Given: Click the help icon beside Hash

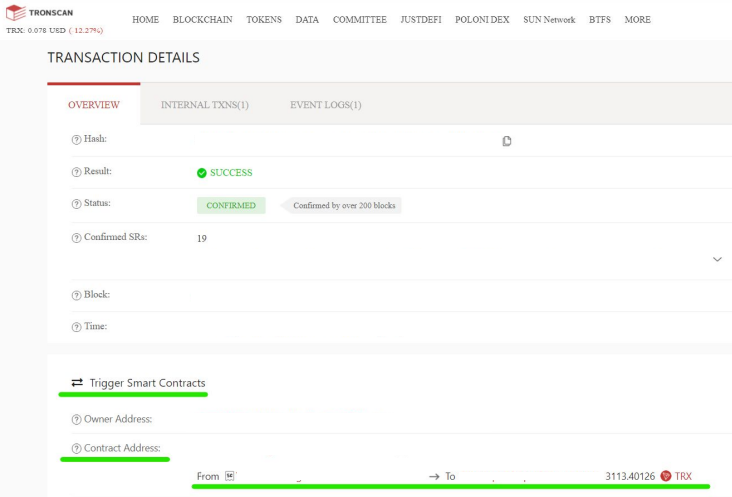Looking at the screenshot, I should coord(76,140).
